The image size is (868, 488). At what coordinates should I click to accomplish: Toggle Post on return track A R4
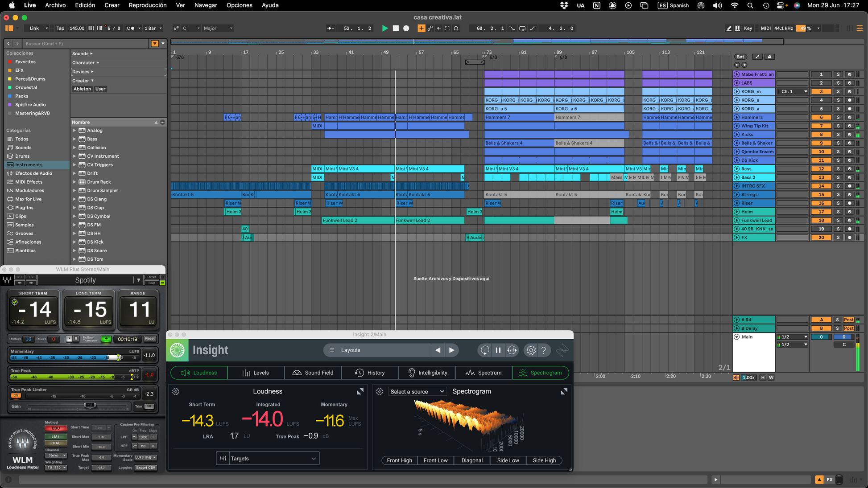pos(849,320)
